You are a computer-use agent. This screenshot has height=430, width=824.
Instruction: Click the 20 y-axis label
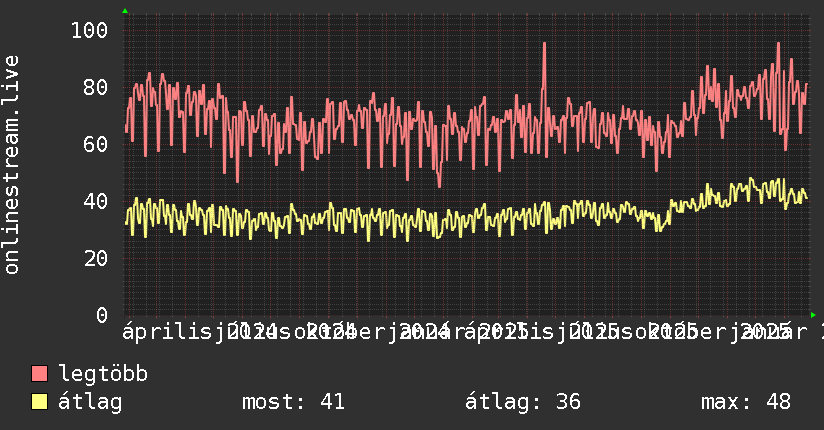tap(96, 258)
